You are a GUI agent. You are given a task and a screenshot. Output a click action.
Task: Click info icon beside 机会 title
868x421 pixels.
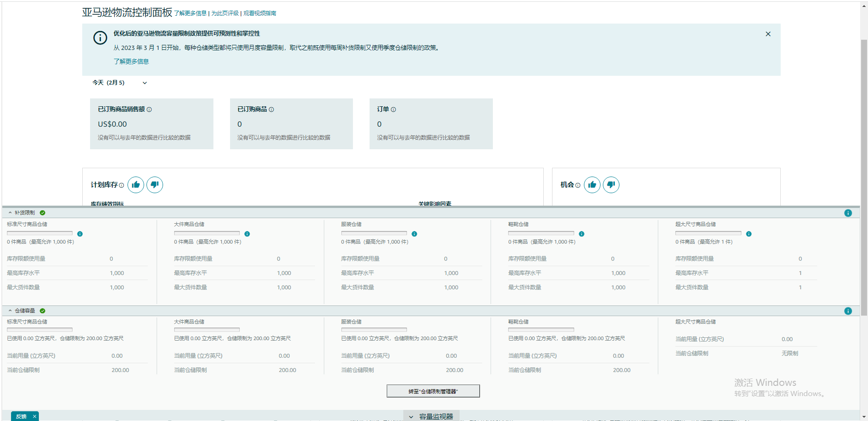click(x=578, y=185)
